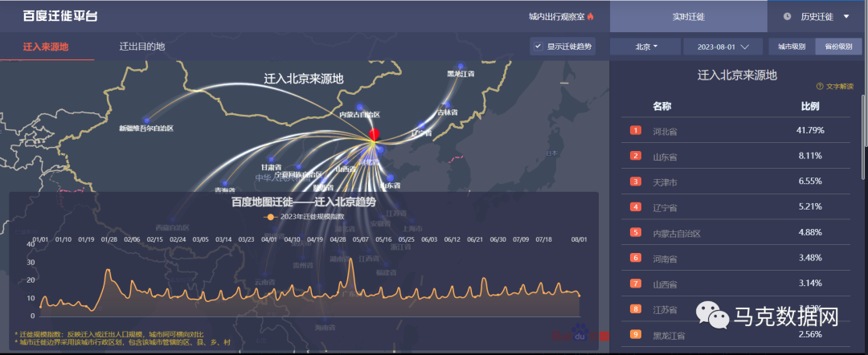Image resolution: width=868 pixels, height=355 pixels.
Task: Click the 吉林省 dot on the map
Action: coord(448,104)
